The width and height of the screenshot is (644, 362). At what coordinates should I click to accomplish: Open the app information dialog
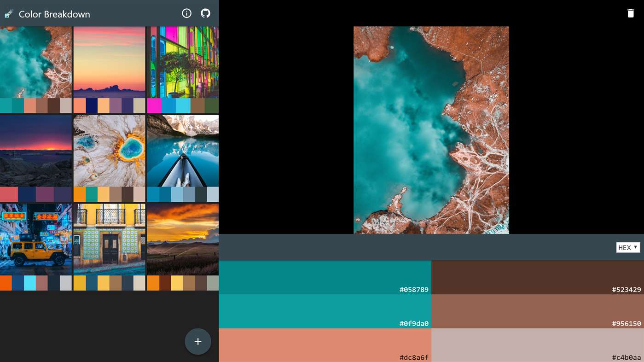pyautogui.click(x=186, y=13)
